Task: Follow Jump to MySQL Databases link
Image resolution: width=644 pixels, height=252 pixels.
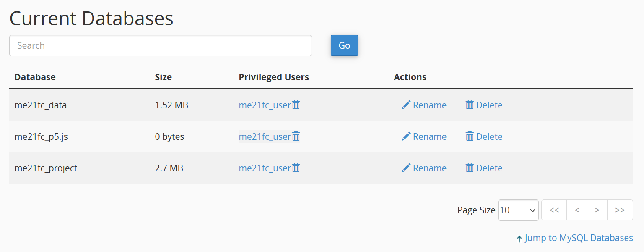Action: [578, 238]
